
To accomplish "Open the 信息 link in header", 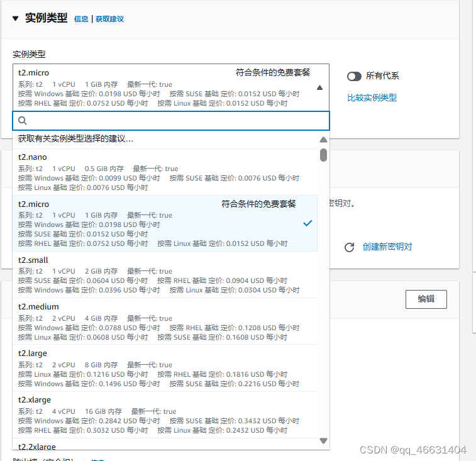I will pyautogui.click(x=81, y=19).
